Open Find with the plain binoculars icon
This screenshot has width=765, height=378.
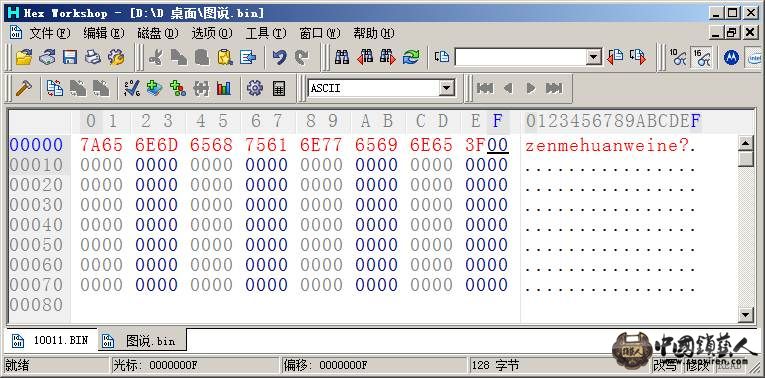pyautogui.click(x=342, y=58)
